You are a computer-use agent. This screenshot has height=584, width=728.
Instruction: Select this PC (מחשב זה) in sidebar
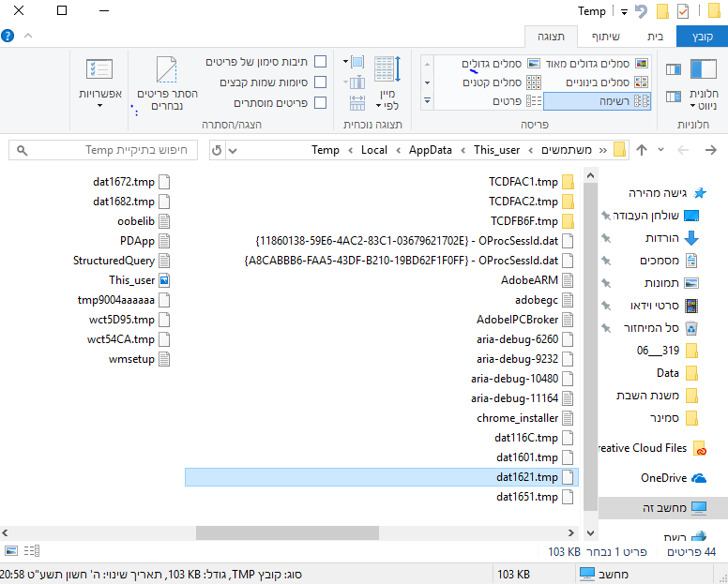663,508
